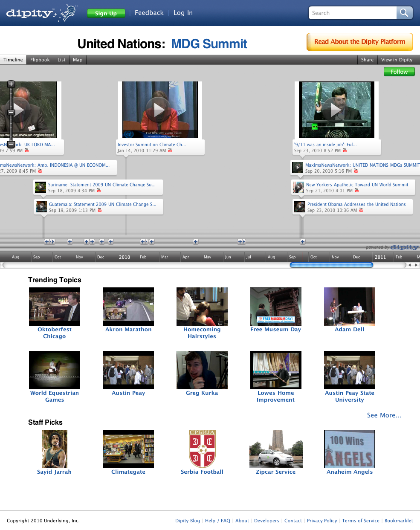
Task: Click the Dipity logo in the header
Action: tap(41, 13)
